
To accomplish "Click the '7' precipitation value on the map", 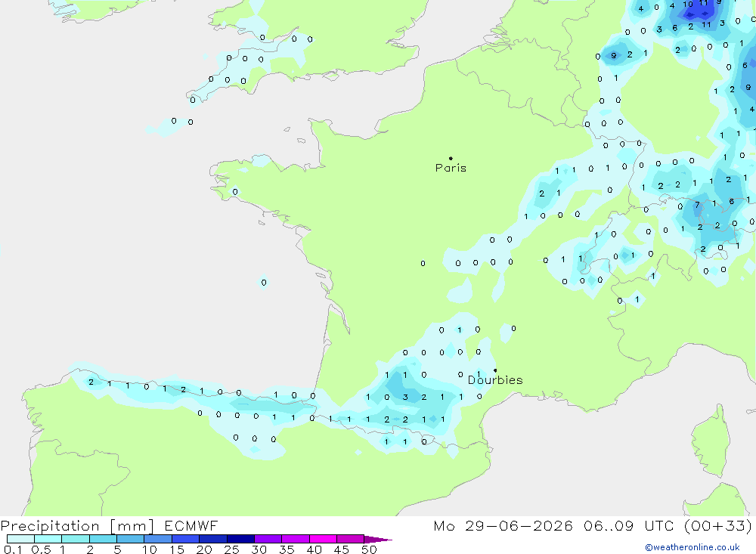I will (697, 205).
